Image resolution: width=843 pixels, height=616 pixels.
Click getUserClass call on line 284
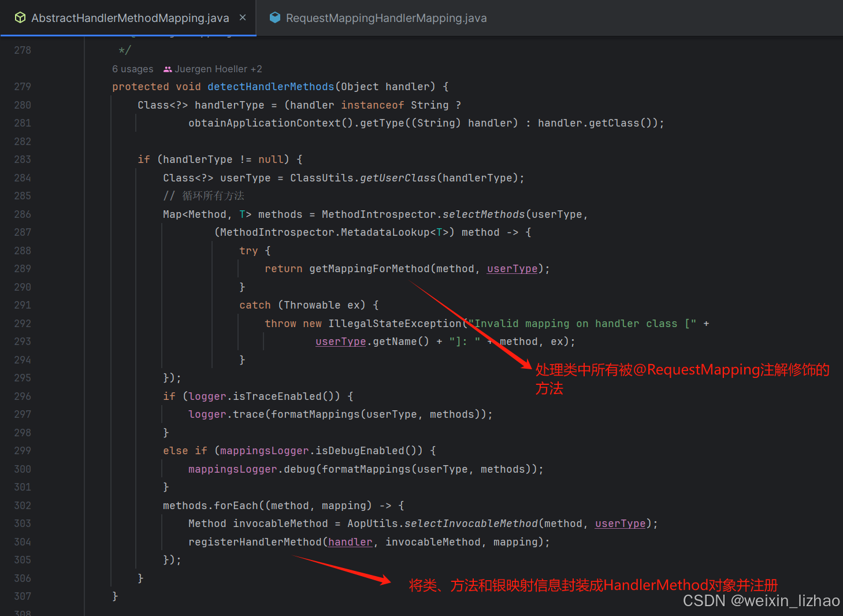pyautogui.click(x=398, y=178)
